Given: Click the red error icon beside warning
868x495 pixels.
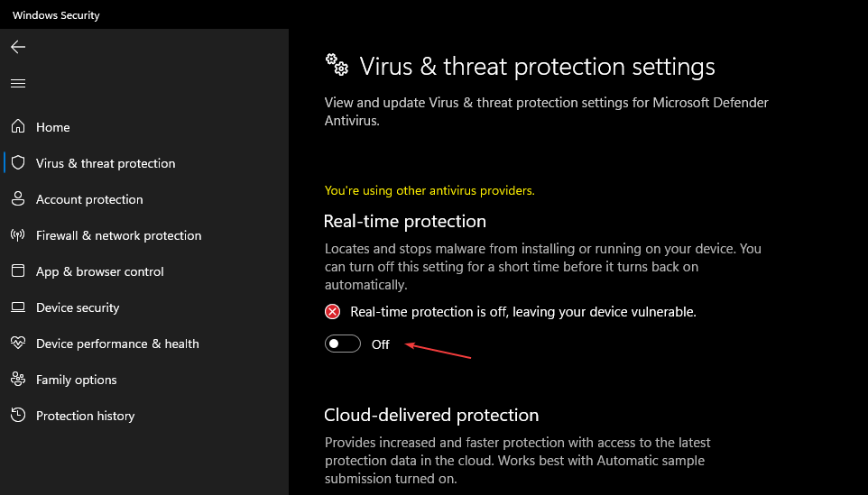Looking at the screenshot, I should [x=332, y=312].
